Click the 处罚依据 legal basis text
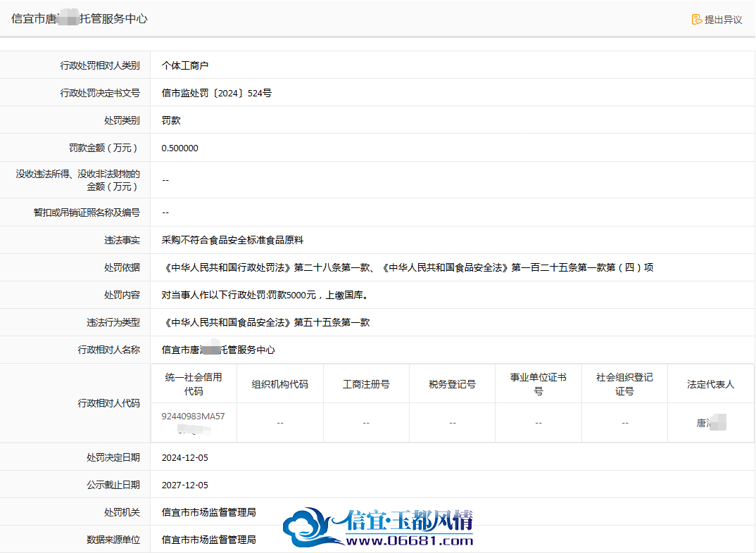Viewport: 756px width, 553px height. 408,267
